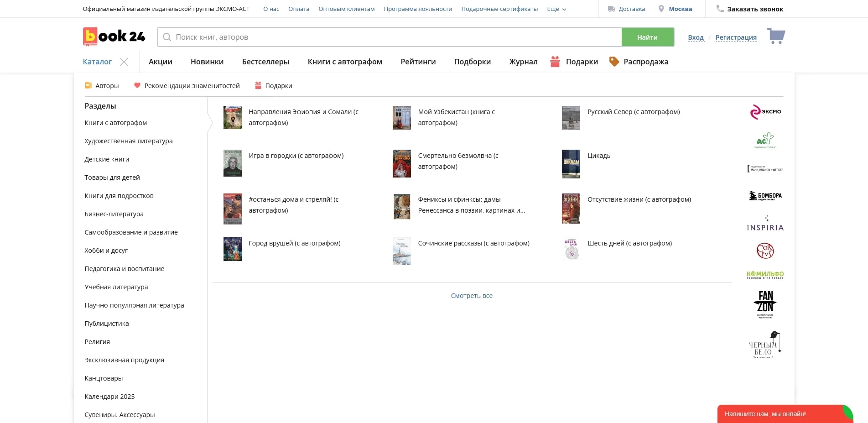Open the Распродажа menu item

[645, 62]
